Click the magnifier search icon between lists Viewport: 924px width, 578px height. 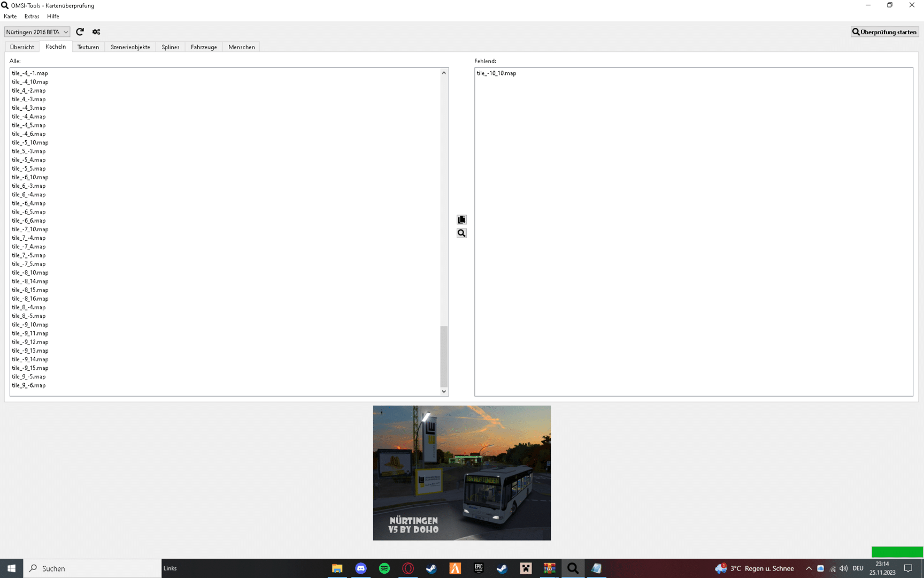click(x=461, y=233)
